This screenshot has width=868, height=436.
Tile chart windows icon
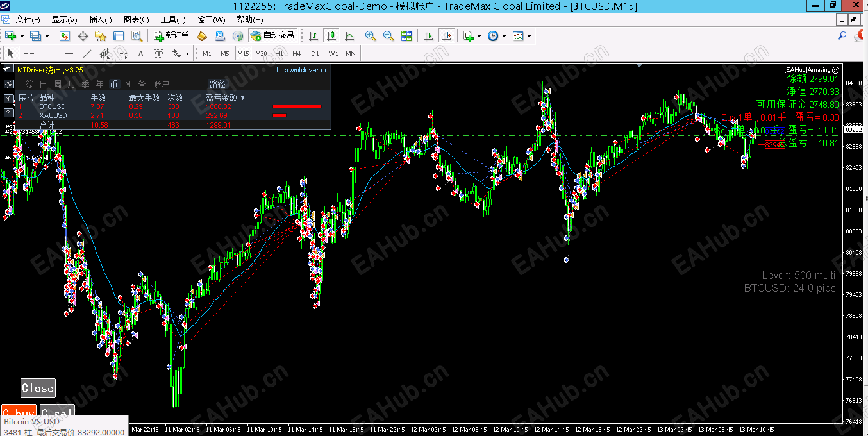click(x=406, y=36)
